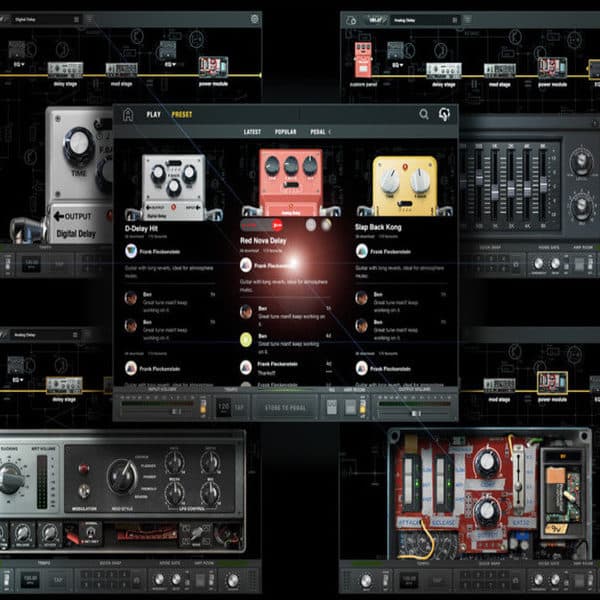This screenshot has width=600, height=600.
Task: Select the mod stage icon in top-right chain
Action: coord(499,70)
